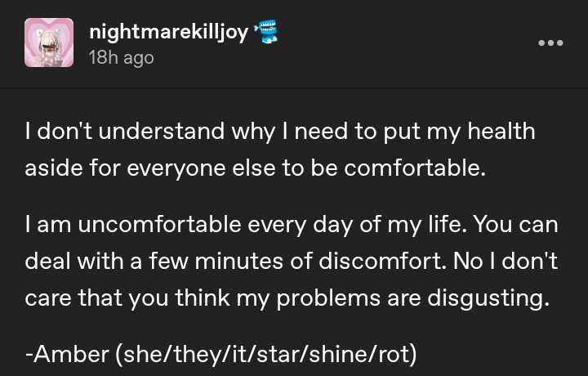Select the line 'I am uncomfortable every day'
This screenshot has height=376, width=588.
pos(292,224)
